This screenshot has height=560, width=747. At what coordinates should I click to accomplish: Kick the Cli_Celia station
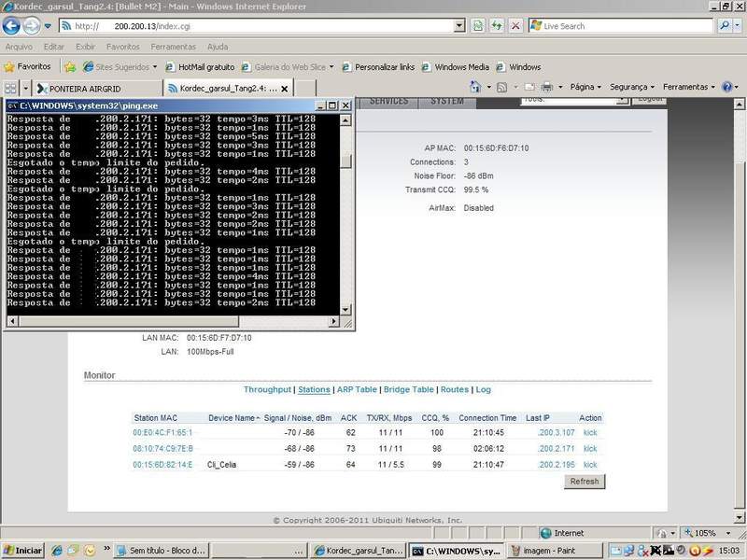coord(590,464)
